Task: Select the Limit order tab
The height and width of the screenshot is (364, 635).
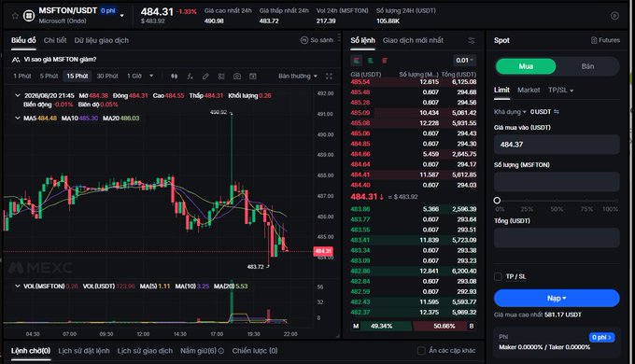Action: (501, 91)
